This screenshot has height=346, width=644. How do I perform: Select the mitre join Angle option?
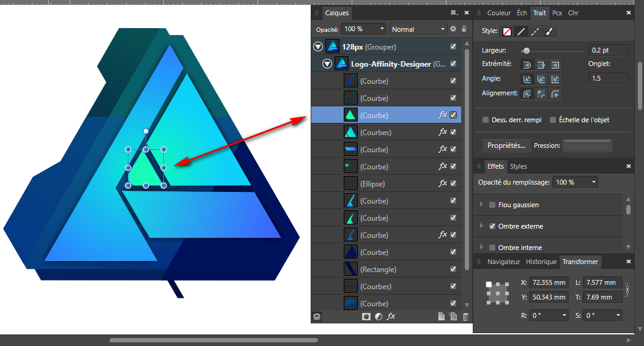coord(555,79)
